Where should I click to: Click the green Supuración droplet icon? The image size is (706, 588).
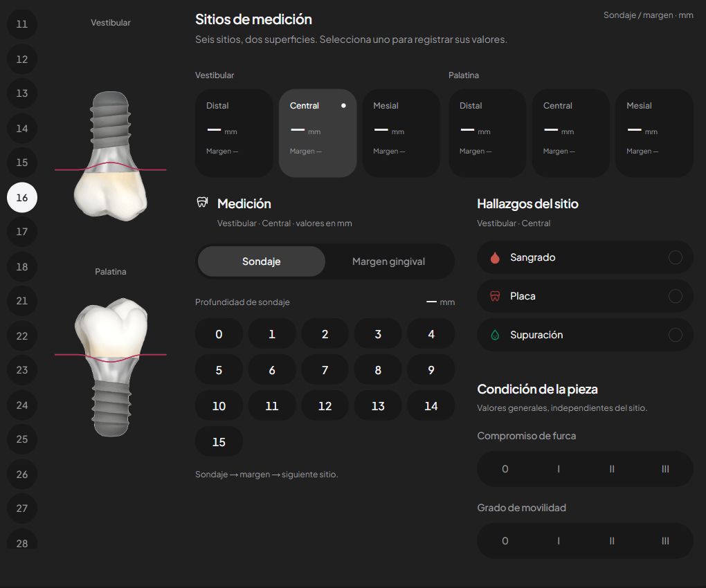[x=495, y=335]
